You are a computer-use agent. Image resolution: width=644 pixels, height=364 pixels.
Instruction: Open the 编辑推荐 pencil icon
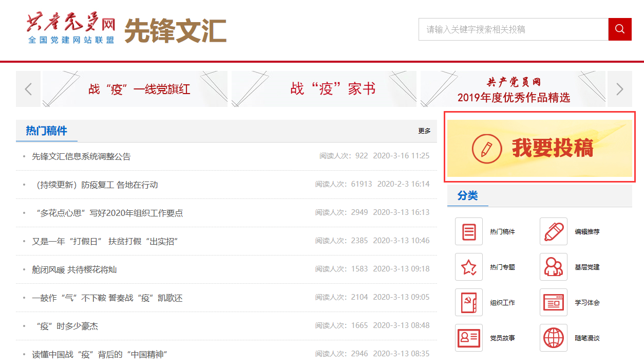[x=553, y=231]
